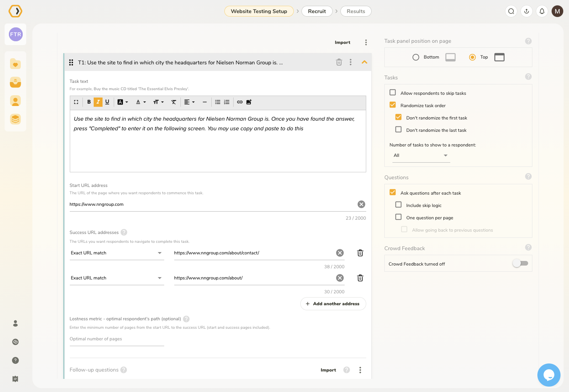Open the inbox drawer sidebar icon
Image resolution: width=569 pixels, height=392 pixels.
coord(15,82)
